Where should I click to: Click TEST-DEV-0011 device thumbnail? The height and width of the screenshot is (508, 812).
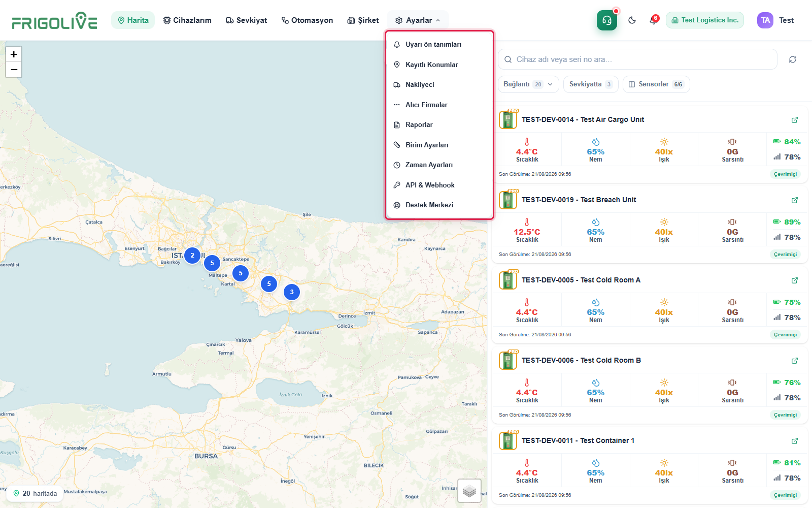(x=508, y=441)
